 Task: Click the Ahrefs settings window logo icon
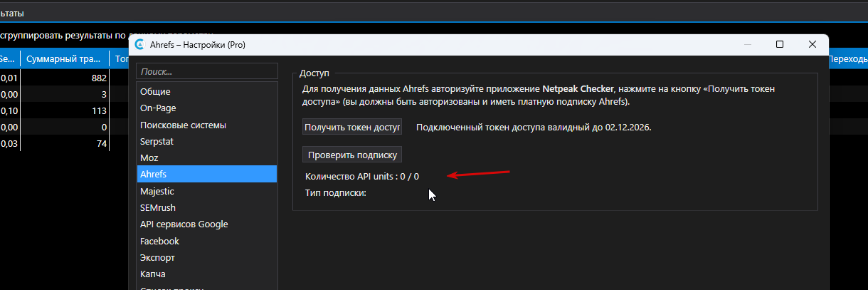pyautogui.click(x=139, y=44)
